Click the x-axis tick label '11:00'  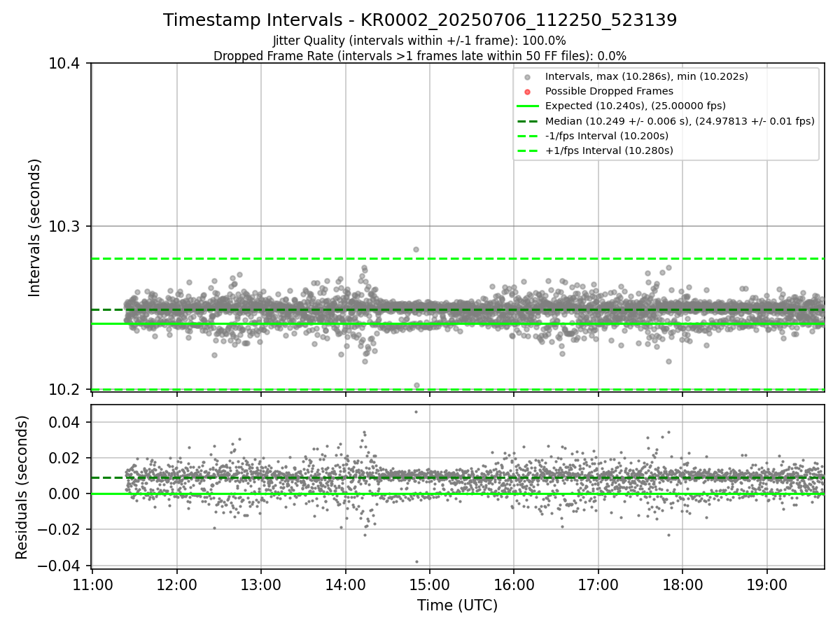pos(92,584)
